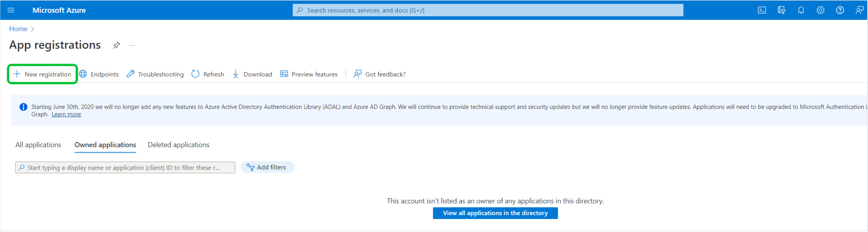868x232 pixels.
Task: Open the portal settings gear
Action: click(x=820, y=10)
